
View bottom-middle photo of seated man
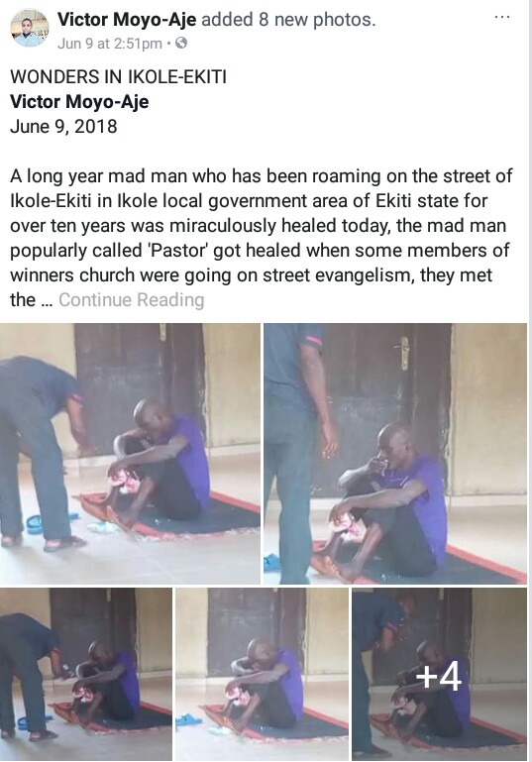pos(262,674)
